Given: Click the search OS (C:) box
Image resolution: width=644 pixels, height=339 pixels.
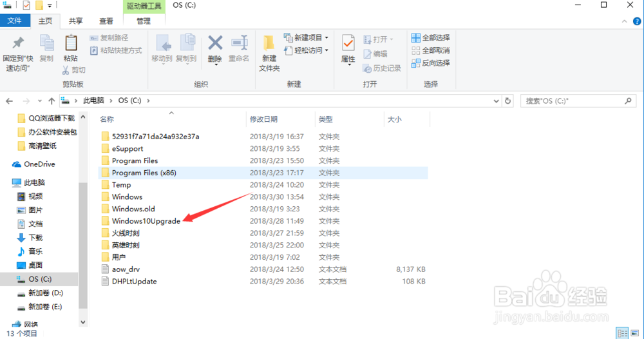Looking at the screenshot, I should click(x=578, y=101).
